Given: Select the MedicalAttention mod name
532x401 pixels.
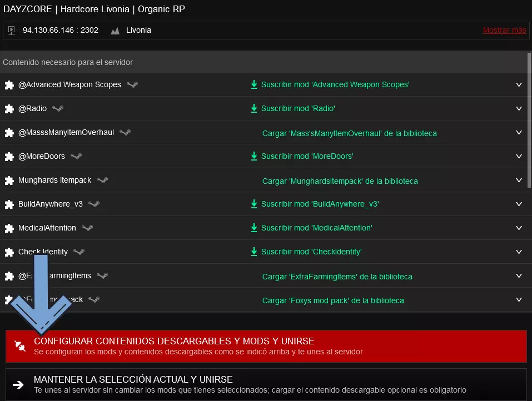Looking at the screenshot, I should point(47,228).
